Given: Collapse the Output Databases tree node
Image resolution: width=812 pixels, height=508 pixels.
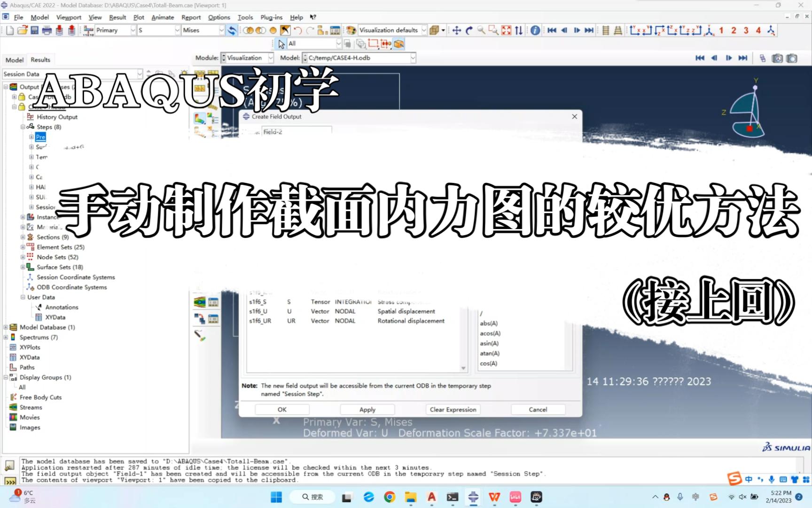Looking at the screenshot, I should pos(6,87).
